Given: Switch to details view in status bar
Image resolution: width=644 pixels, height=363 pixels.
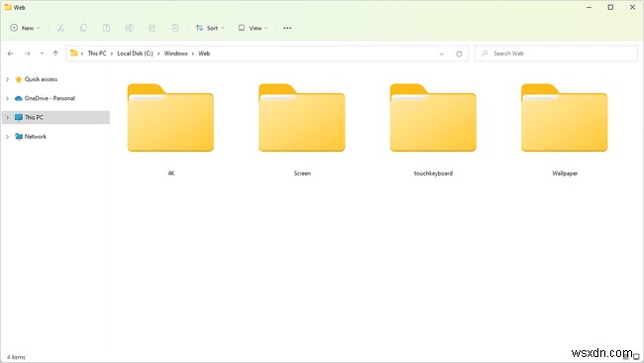Looking at the screenshot, I should [626, 357].
